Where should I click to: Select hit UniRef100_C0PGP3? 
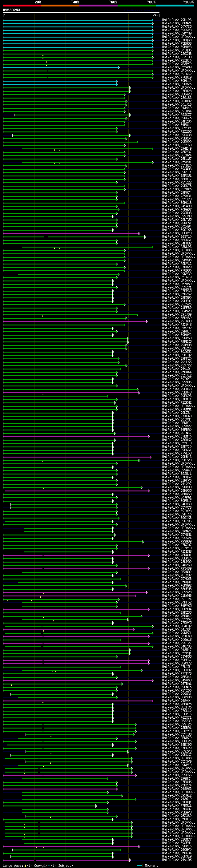177,396
